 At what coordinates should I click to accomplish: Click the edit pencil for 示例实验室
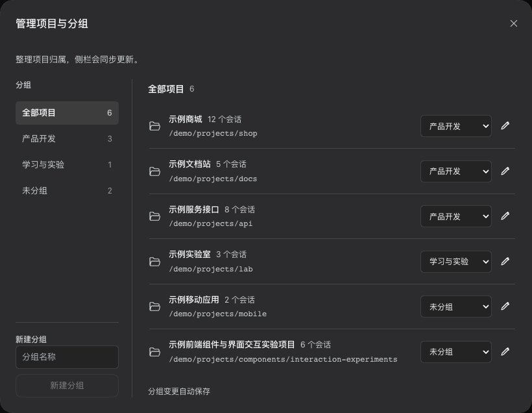click(x=505, y=262)
